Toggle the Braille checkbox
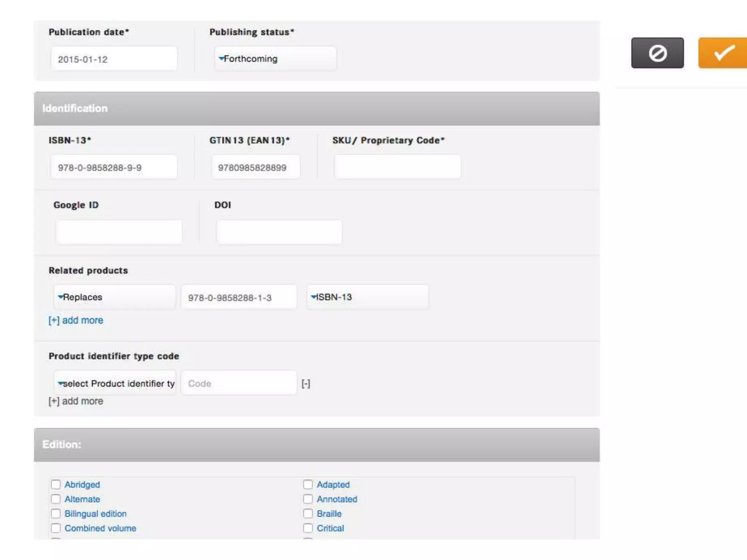This screenshot has width=747, height=560. (308, 513)
